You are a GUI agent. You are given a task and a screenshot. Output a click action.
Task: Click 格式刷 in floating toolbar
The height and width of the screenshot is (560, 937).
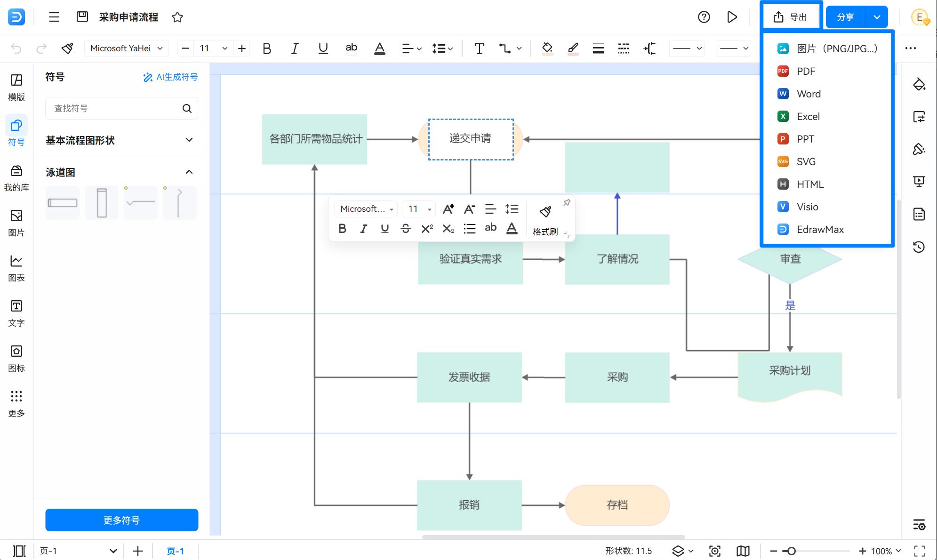pyautogui.click(x=545, y=220)
